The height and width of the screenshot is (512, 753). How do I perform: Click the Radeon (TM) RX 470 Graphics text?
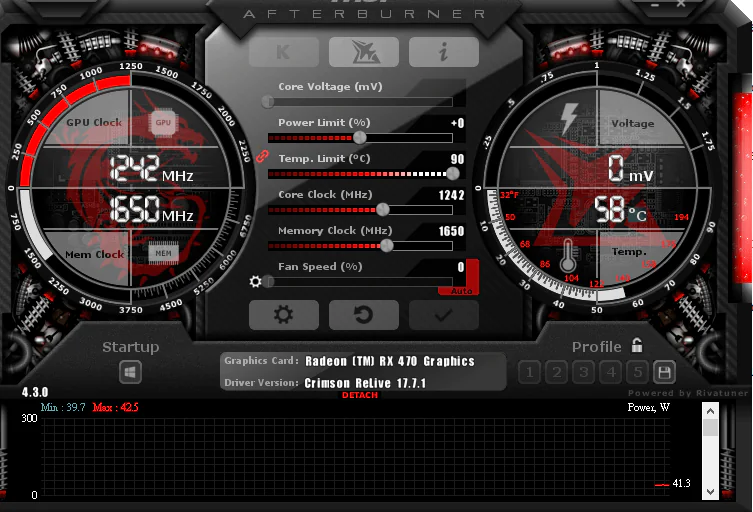(x=390, y=361)
